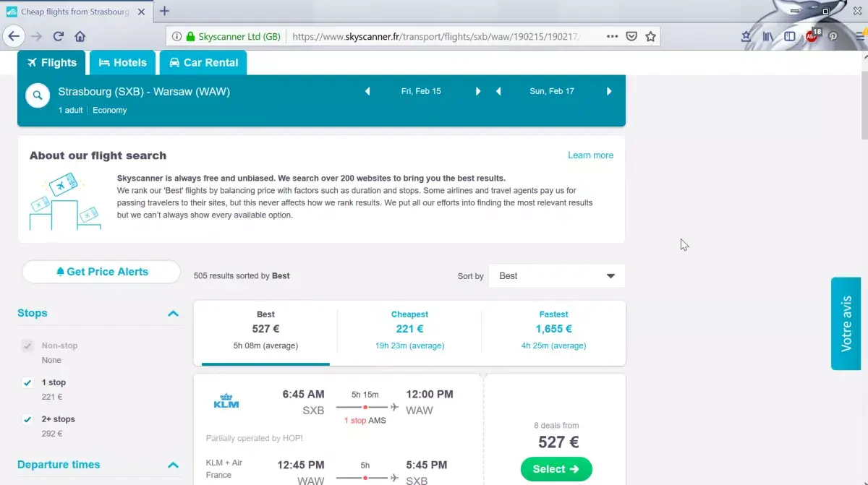Viewport: 868px width, 485px height.
Task: Click the 6:45 AM departure time
Action: 303,395
